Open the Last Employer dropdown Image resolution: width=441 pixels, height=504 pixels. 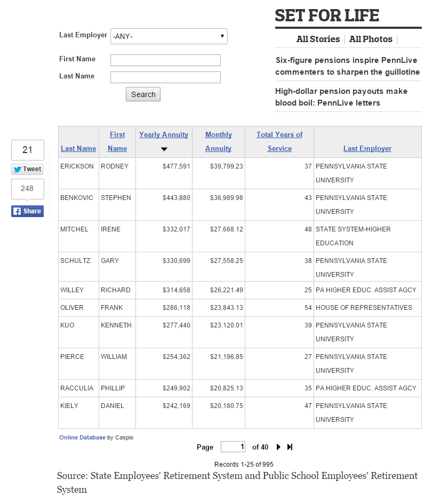pos(169,36)
